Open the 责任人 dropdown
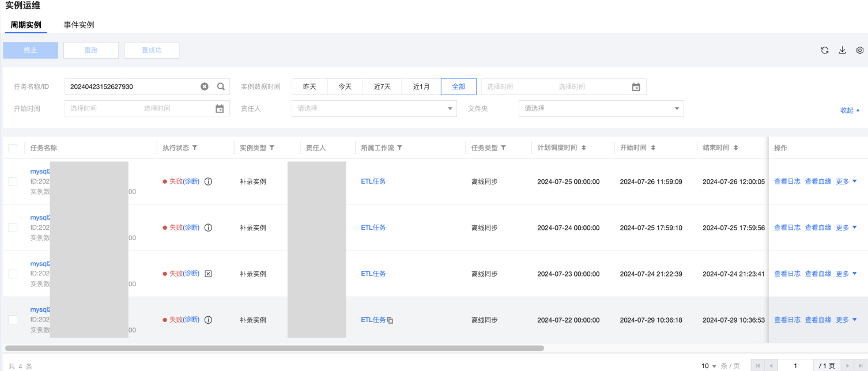This screenshot has height=371, width=868. point(374,108)
